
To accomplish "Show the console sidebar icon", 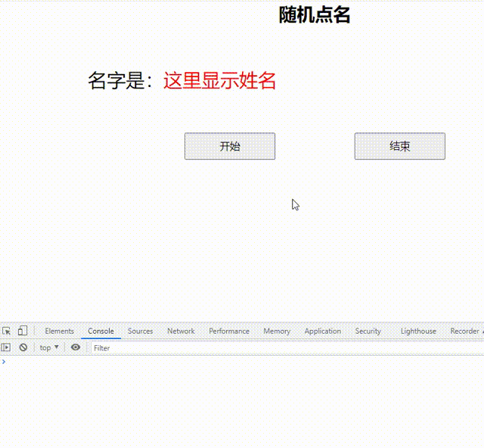I will [6, 347].
